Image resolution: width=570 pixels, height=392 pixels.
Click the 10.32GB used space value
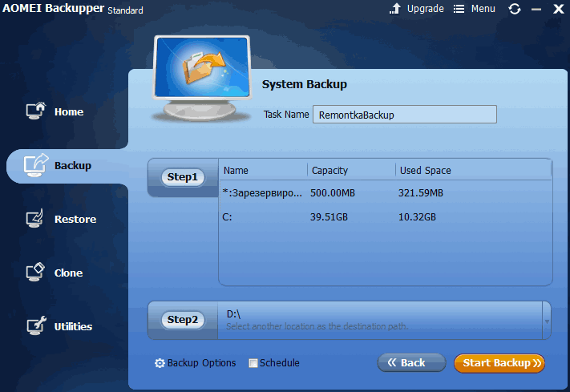(x=417, y=217)
